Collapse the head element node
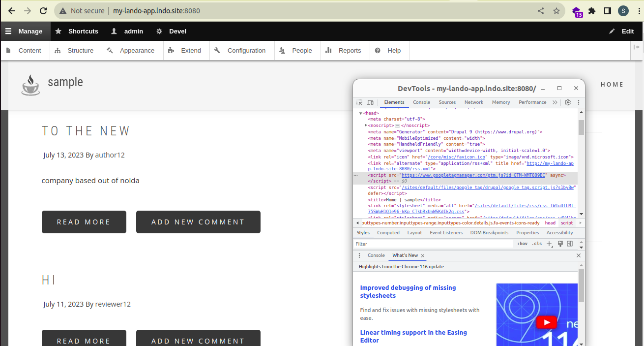644x346 pixels. pyautogui.click(x=361, y=113)
